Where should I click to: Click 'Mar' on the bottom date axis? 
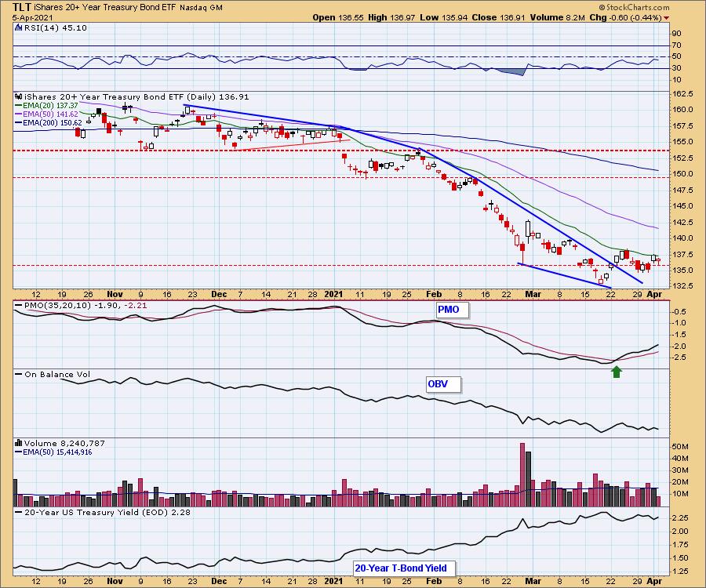(x=533, y=581)
